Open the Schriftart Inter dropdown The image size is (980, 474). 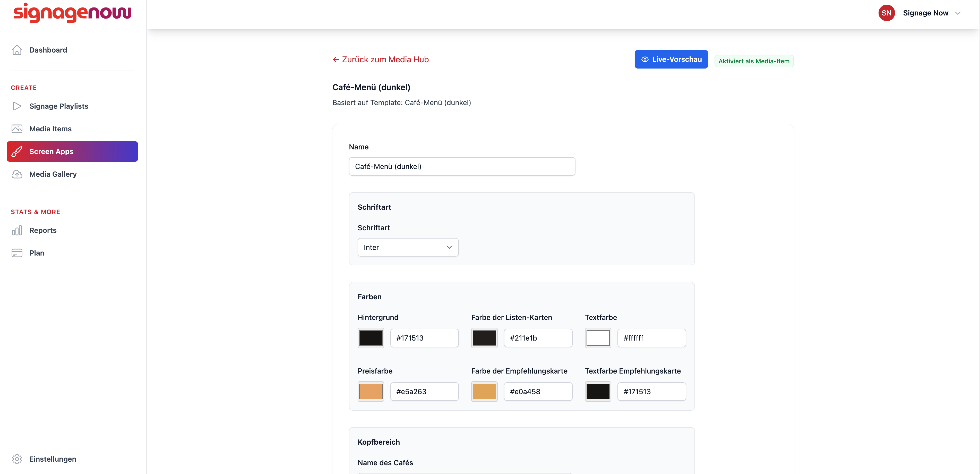[x=408, y=248]
